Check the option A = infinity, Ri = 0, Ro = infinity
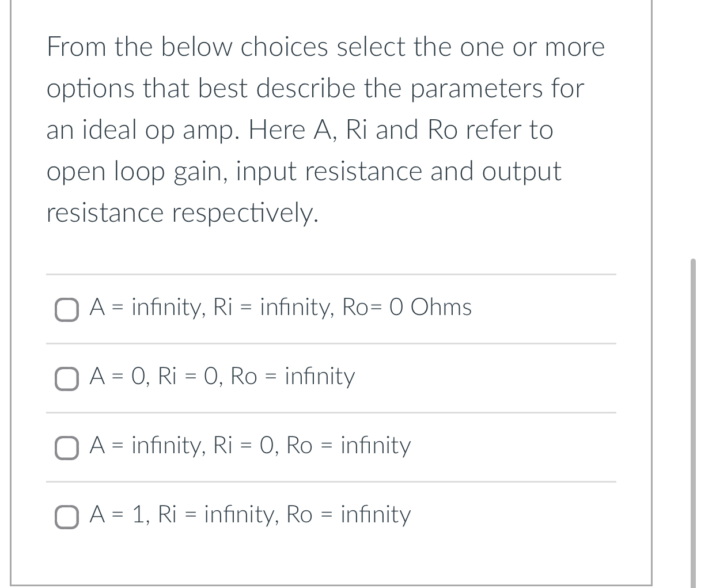701x588 pixels. pyautogui.click(x=66, y=447)
